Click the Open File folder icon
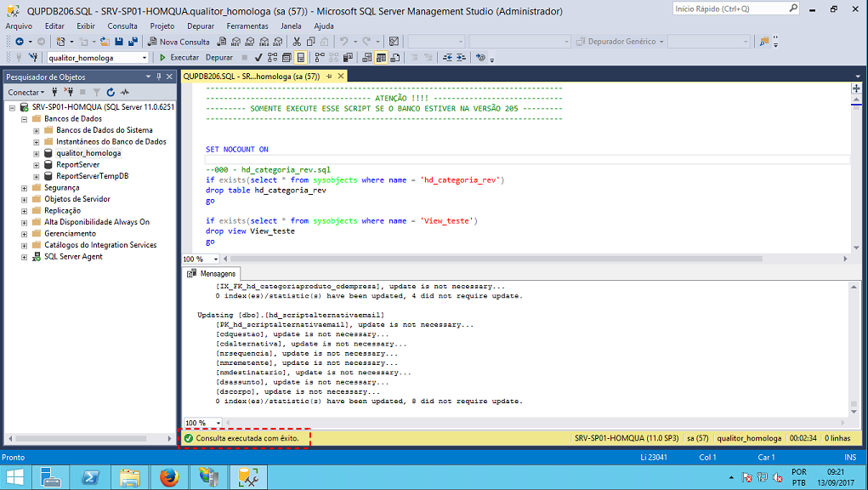Screen dimensions: 868x490 pyautogui.click(x=105, y=42)
